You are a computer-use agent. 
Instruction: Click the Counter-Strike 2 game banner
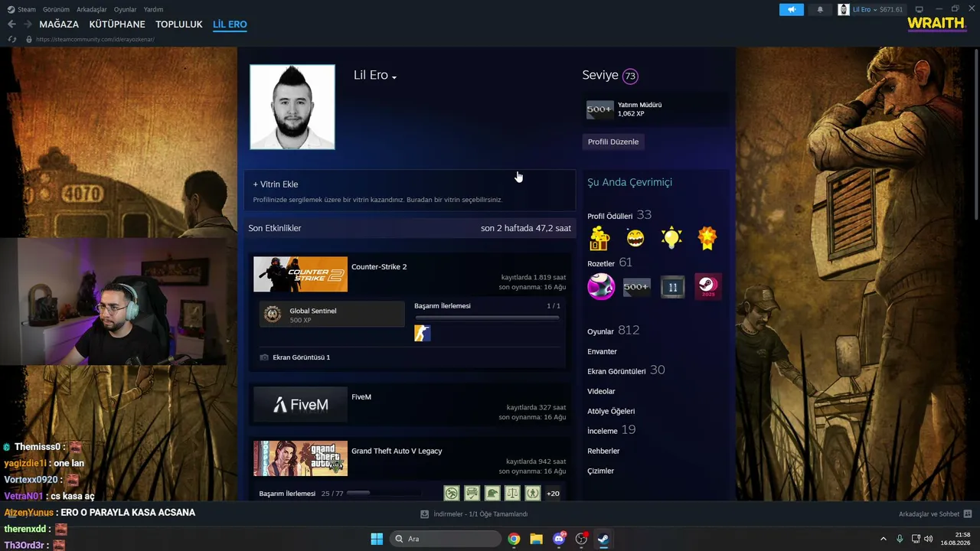pyautogui.click(x=300, y=274)
